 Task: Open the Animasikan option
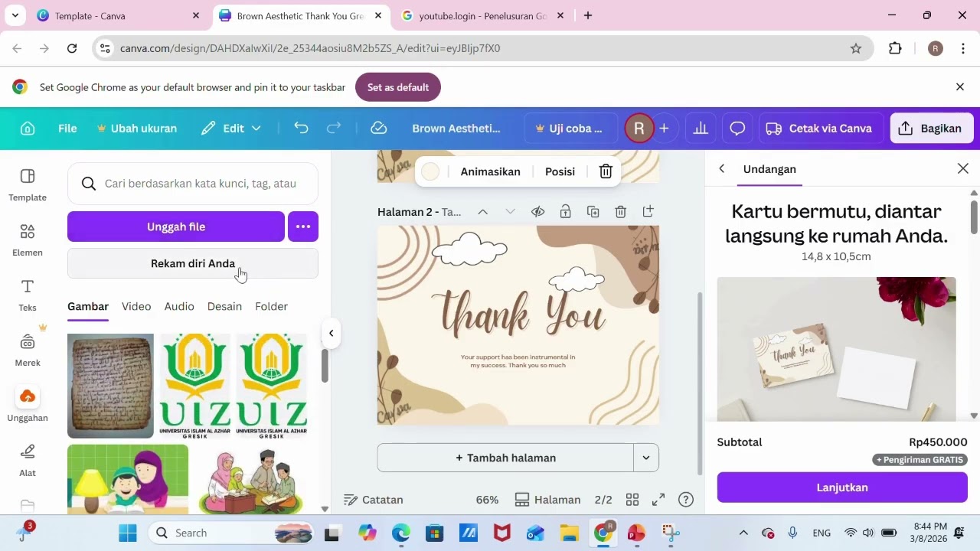pos(490,171)
